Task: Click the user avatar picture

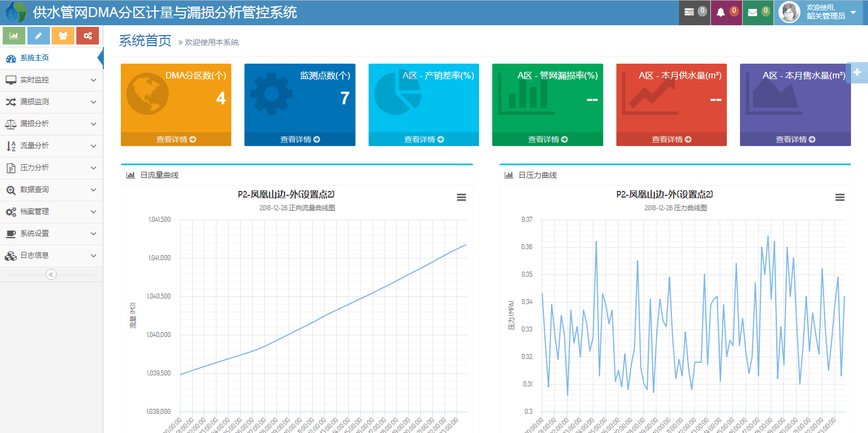Action: point(789,12)
